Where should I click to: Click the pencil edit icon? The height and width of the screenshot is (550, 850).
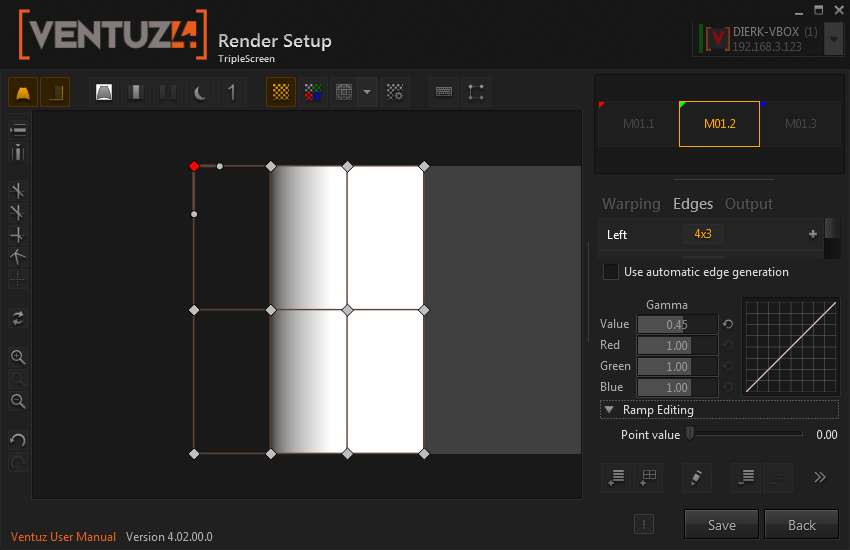click(696, 477)
